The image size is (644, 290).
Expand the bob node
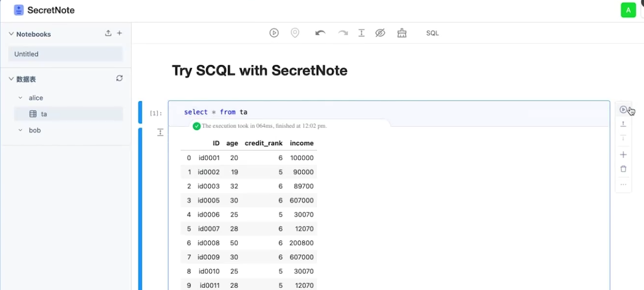pyautogui.click(x=21, y=130)
